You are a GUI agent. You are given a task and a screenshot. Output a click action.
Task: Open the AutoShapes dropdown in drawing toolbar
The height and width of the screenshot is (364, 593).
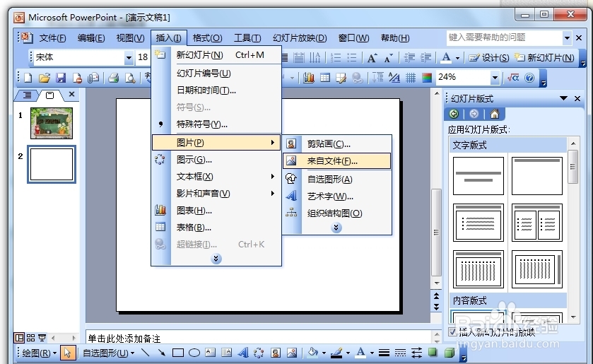(109, 353)
